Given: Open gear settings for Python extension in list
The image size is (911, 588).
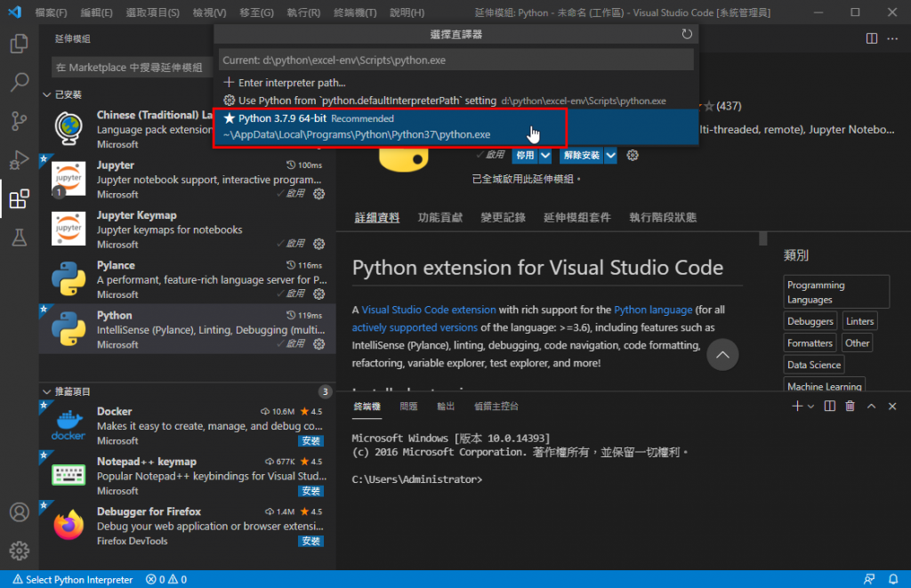Looking at the screenshot, I should coord(319,344).
